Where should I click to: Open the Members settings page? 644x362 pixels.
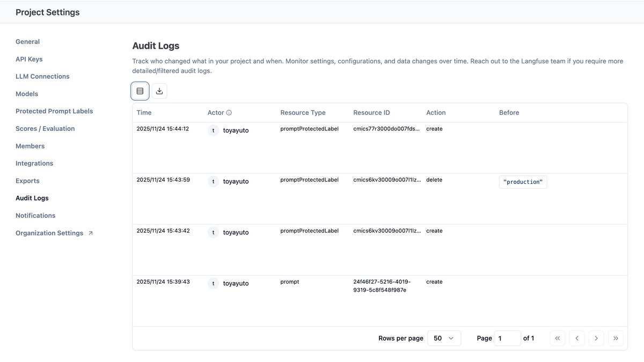[x=30, y=146]
